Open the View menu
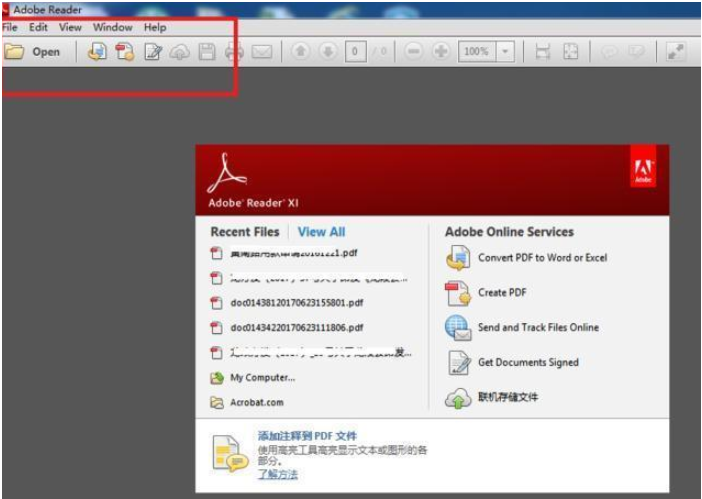 (70, 27)
